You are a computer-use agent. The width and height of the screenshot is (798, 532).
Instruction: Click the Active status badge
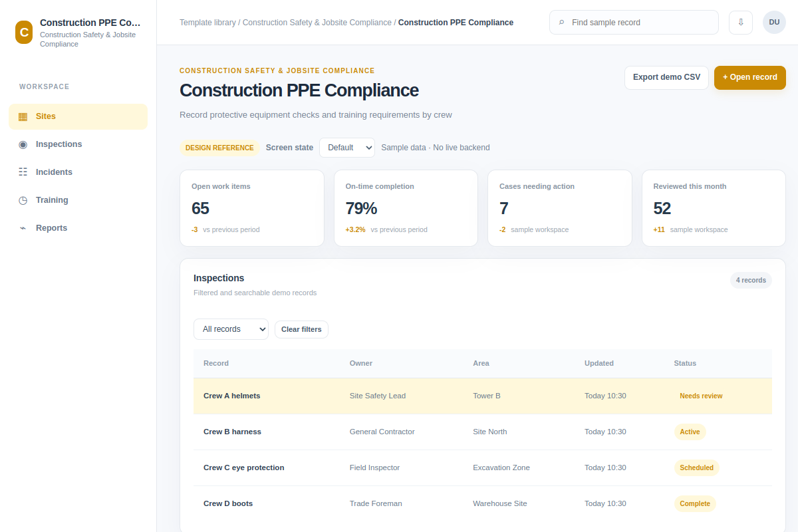(690, 432)
